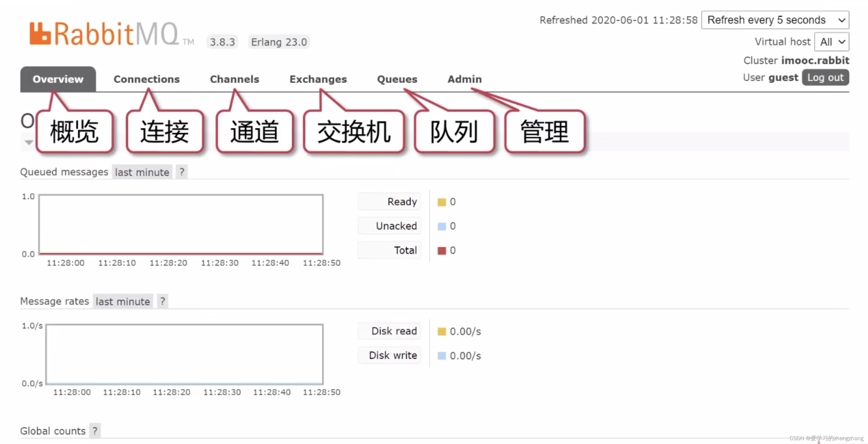Screen dimensions: 868x444
Task: Click the Queued messages chart area
Action: (x=181, y=224)
